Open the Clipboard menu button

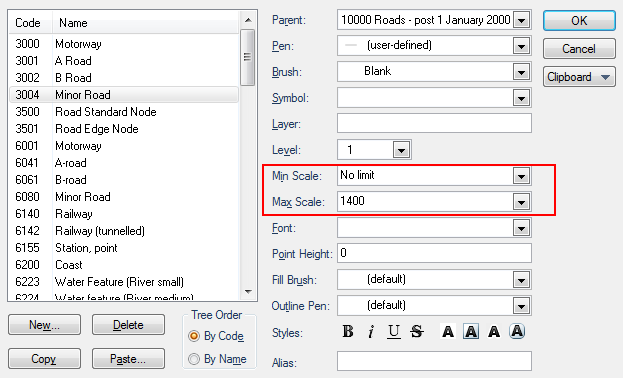pyautogui.click(x=579, y=77)
